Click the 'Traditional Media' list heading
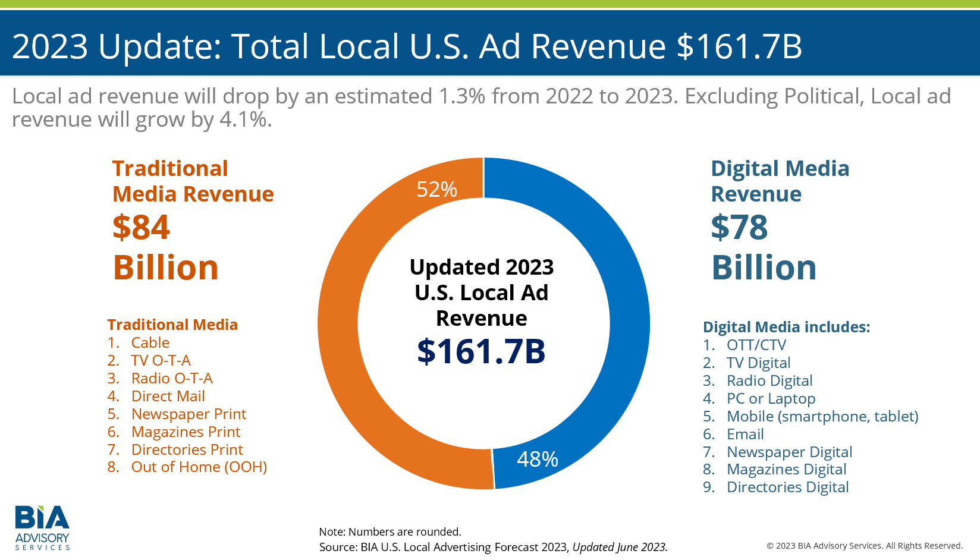 [x=172, y=325]
